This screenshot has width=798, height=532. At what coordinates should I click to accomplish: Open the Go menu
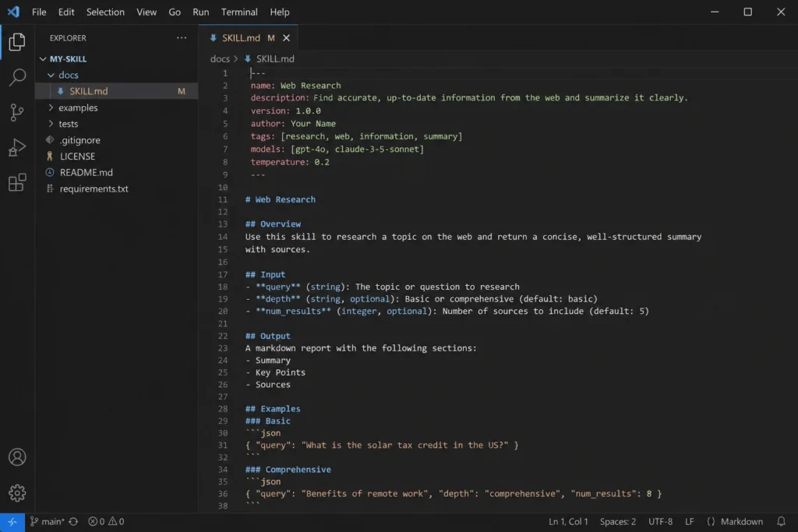pyautogui.click(x=175, y=12)
